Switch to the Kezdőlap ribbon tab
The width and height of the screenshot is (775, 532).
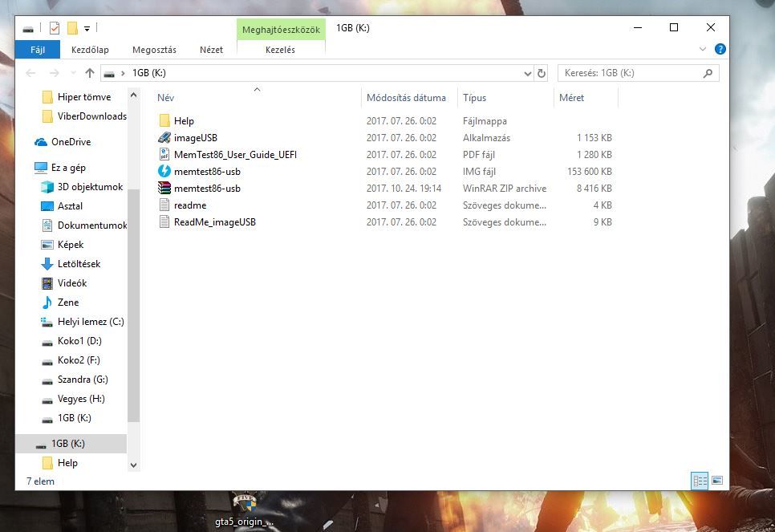[x=90, y=50]
